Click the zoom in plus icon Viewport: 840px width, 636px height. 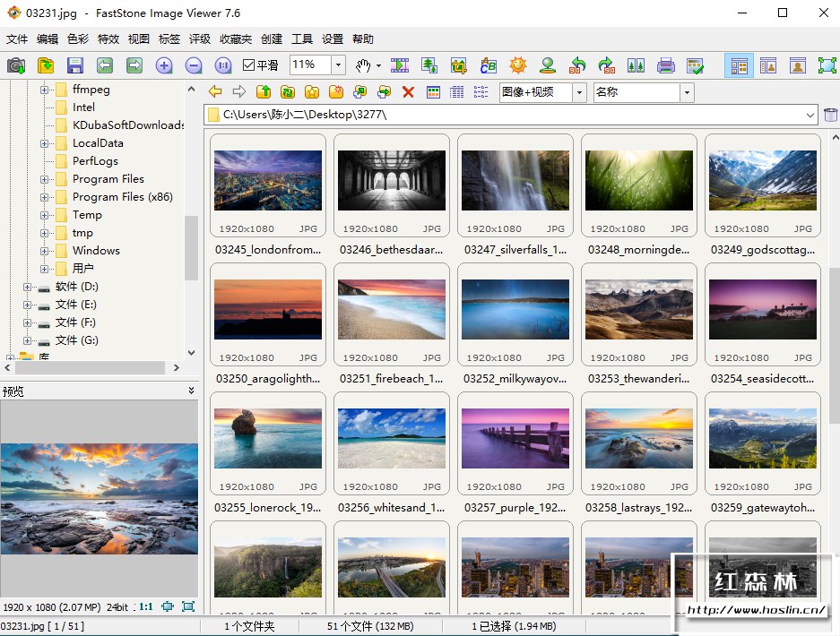(164, 65)
